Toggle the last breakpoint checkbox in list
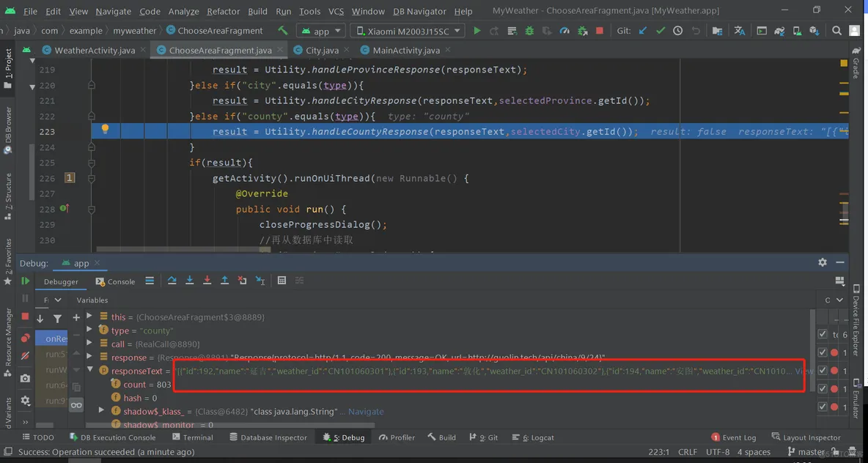 tap(823, 407)
